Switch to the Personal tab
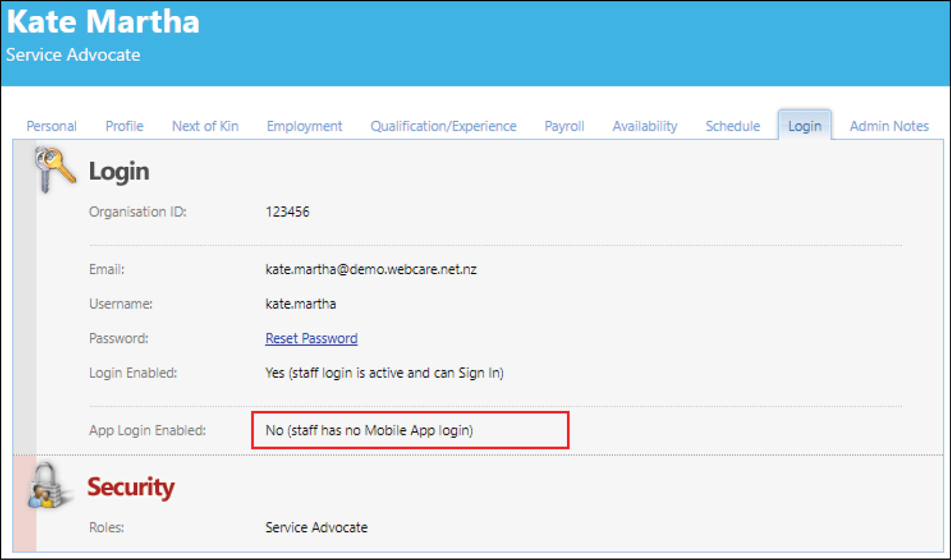The width and height of the screenshot is (951, 560). pos(52,126)
